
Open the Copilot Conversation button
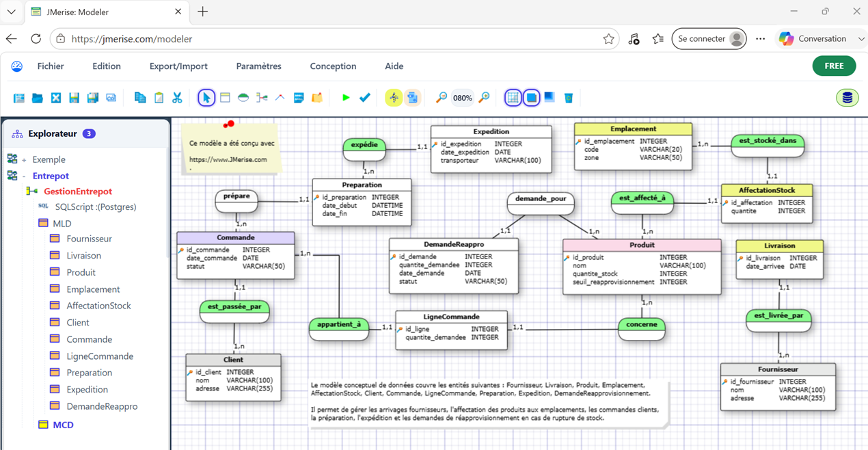coord(822,39)
